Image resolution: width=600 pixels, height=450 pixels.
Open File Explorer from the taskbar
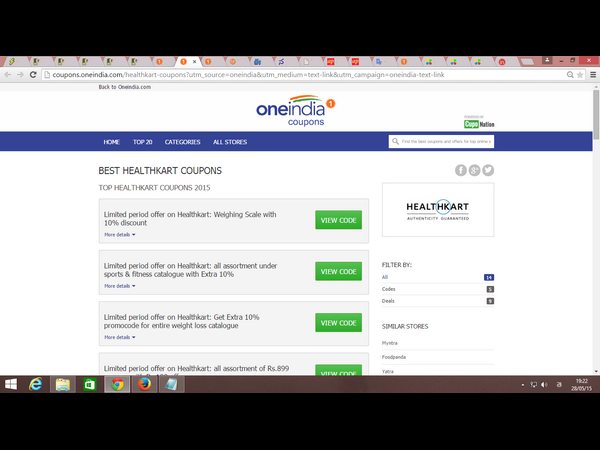[63, 384]
